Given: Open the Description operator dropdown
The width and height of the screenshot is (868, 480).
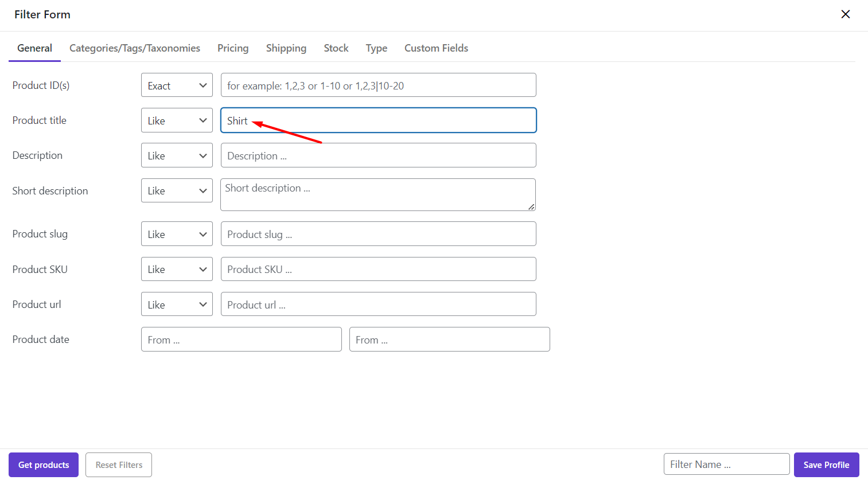Looking at the screenshot, I should [x=177, y=155].
